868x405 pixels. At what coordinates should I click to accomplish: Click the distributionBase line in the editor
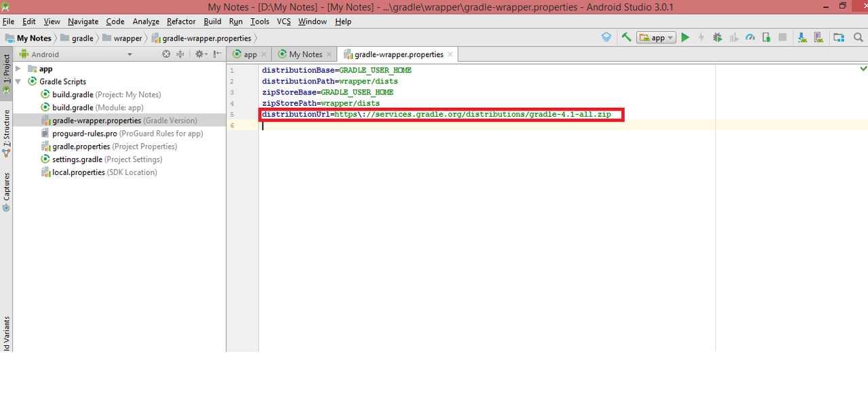(x=336, y=70)
